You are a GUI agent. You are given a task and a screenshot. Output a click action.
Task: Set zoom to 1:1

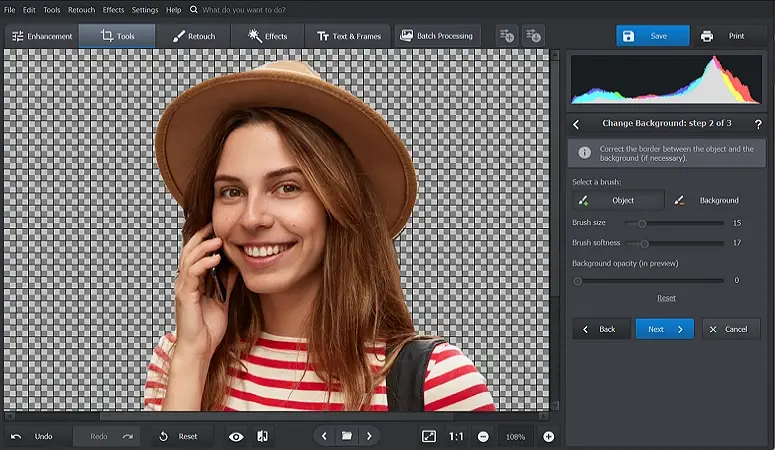click(x=456, y=437)
